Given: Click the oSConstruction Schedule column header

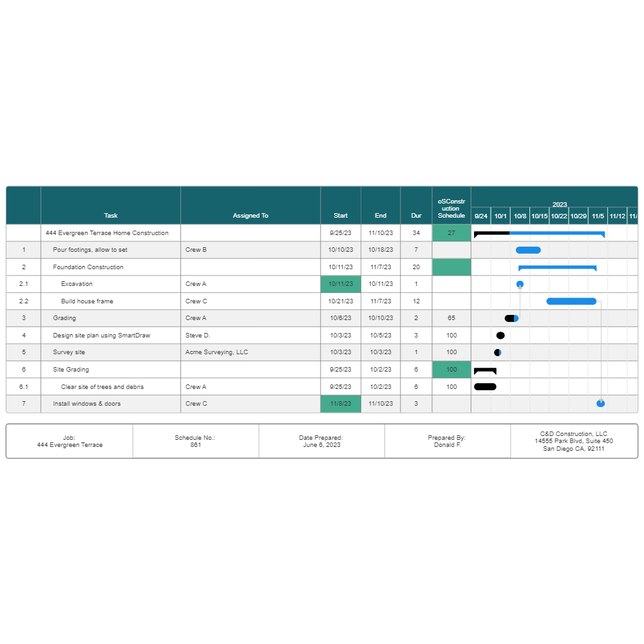Looking at the screenshot, I should point(451,205).
